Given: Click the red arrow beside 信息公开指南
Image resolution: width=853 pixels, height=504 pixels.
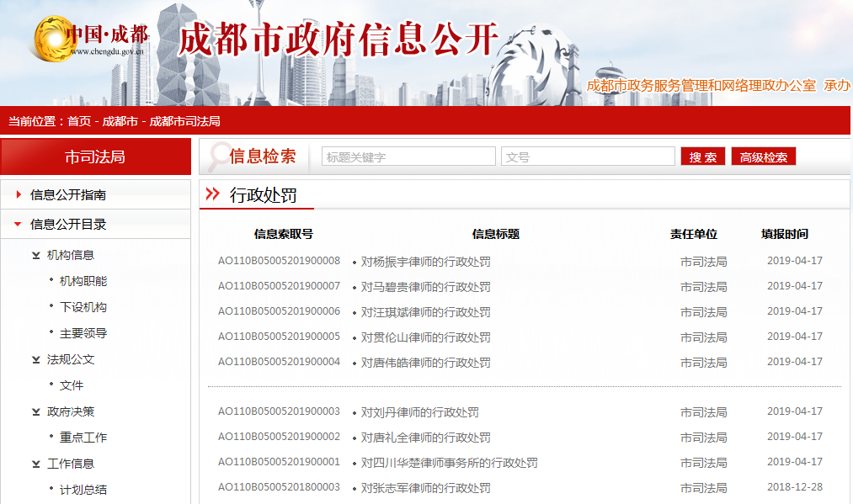Looking at the screenshot, I should [x=19, y=195].
